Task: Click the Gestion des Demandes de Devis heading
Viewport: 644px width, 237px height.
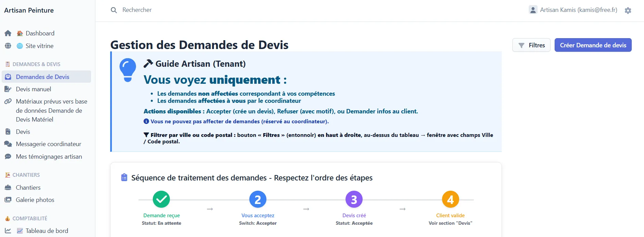Action: point(200,45)
